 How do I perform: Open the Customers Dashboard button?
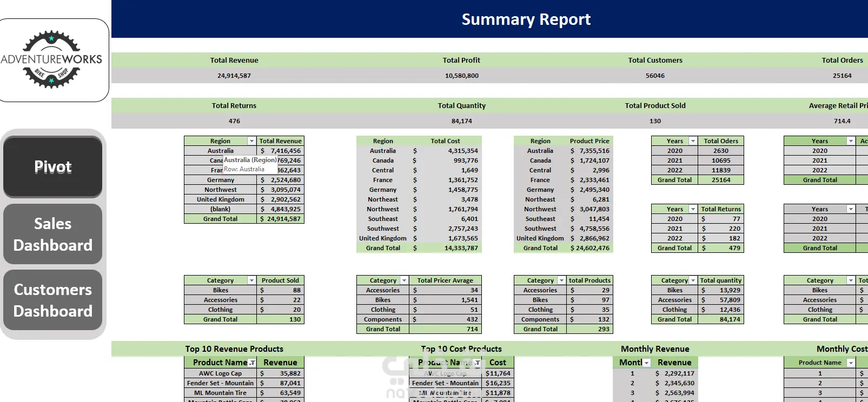pos(52,300)
